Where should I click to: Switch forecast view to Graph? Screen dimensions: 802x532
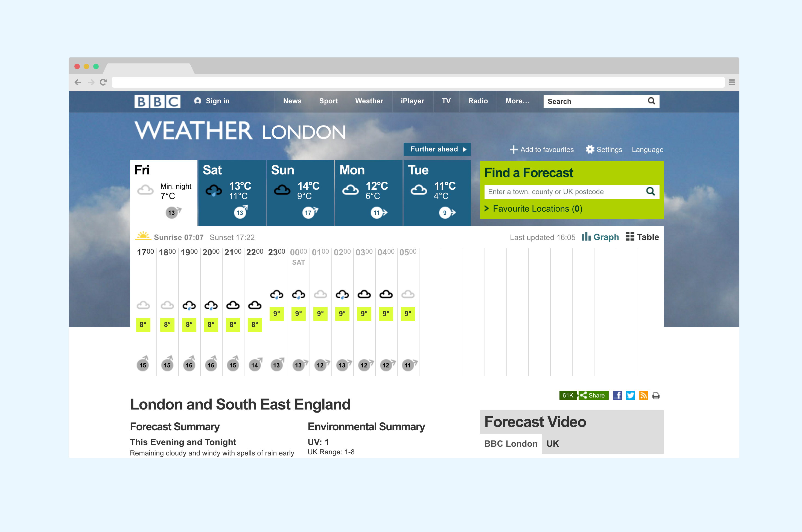tap(600, 237)
